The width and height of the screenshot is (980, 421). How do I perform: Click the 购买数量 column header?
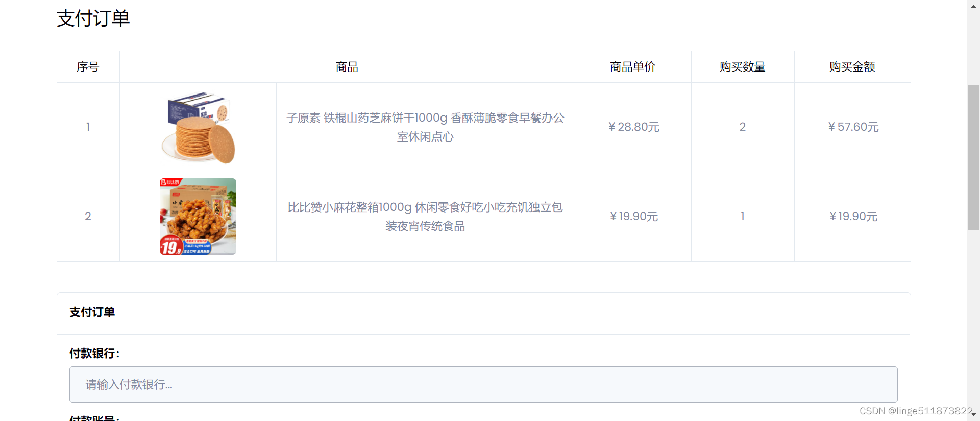(743, 67)
